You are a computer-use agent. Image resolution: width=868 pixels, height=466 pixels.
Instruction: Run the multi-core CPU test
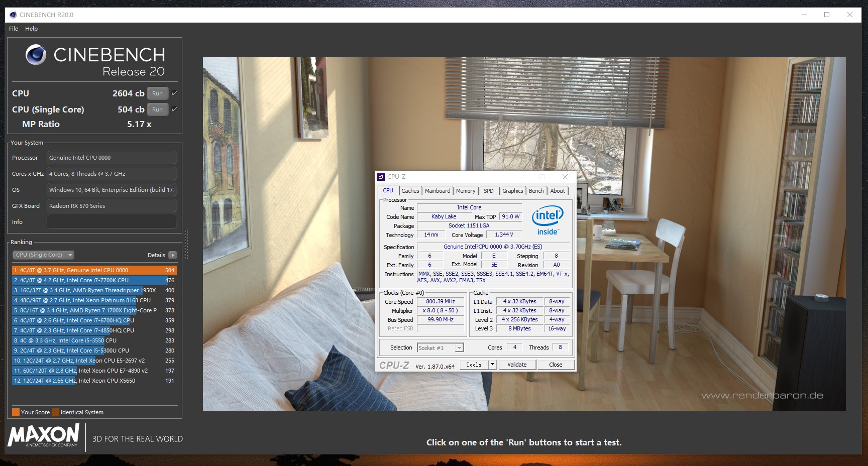pos(158,93)
